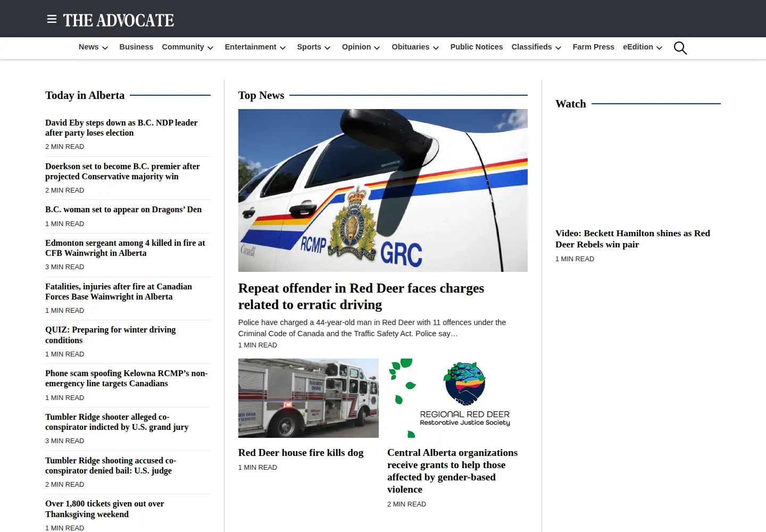This screenshot has width=766, height=532.
Task: Open Central Alberta organizations grants article
Action: click(x=452, y=471)
